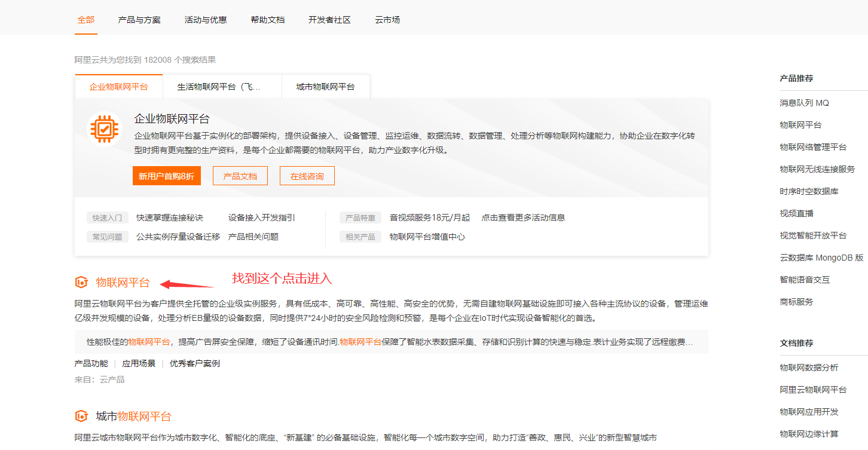This screenshot has height=450, width=868.
Task: Open the 快速掌握连接秘诀 link
Action: [x=170, y=218]
